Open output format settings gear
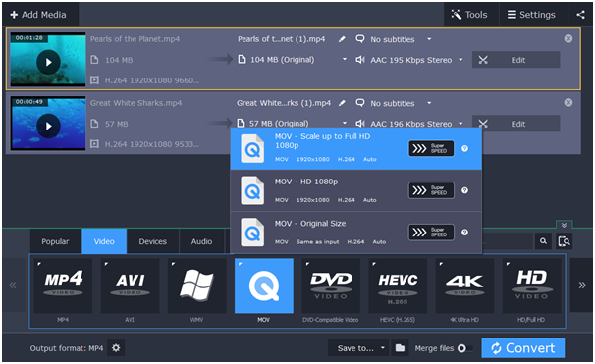 pyautogui.click(x=116, y=347)
